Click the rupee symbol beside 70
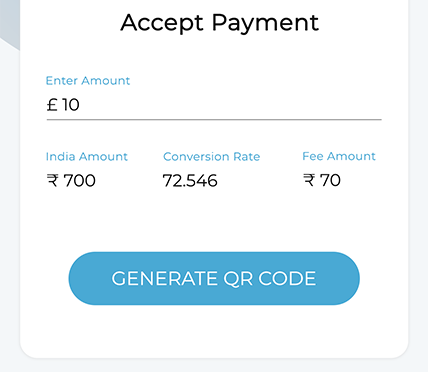 [x=309, y=180]
